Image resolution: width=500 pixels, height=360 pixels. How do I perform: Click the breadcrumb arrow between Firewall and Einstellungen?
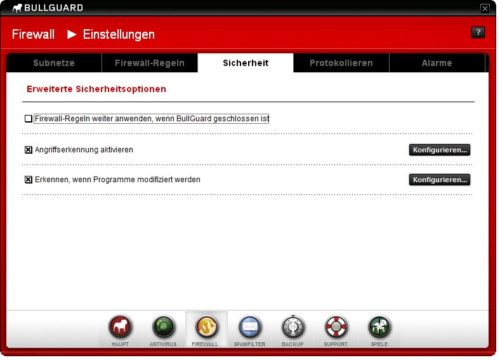(x=72, y=34)
